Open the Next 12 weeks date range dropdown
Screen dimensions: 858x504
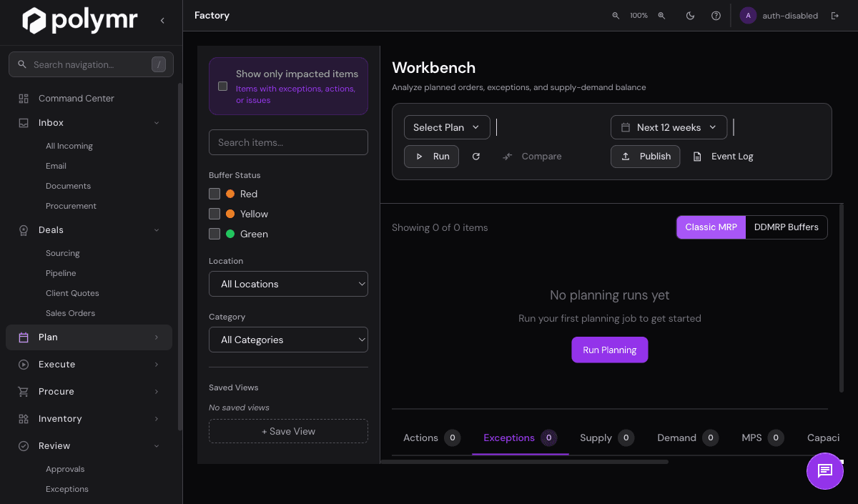click(669, 127)
